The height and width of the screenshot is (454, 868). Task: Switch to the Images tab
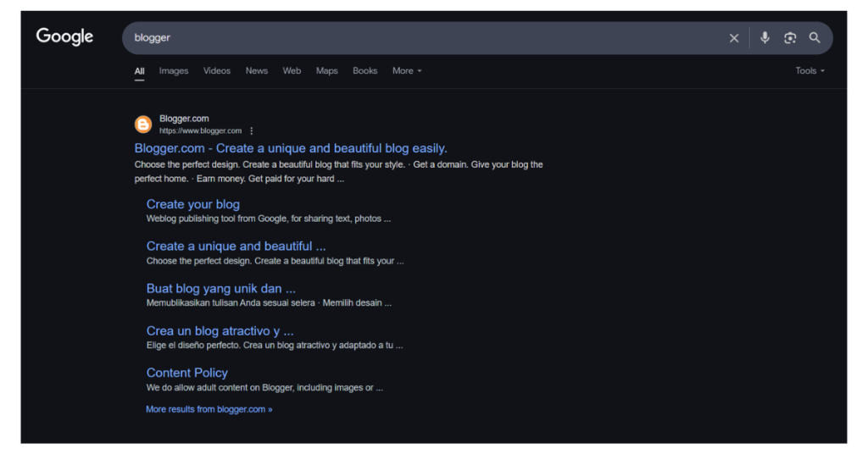pyautogui.click(x=174, y=71)
